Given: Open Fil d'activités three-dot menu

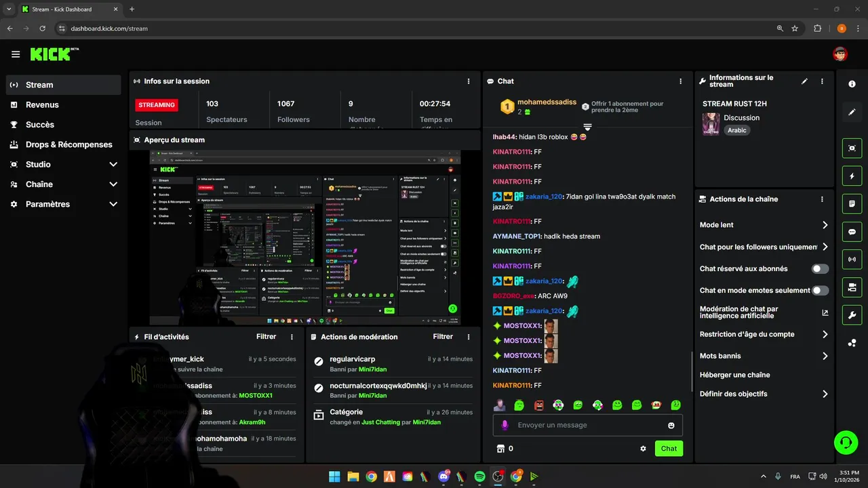Looking at the screenshot, I should (292, 337).
